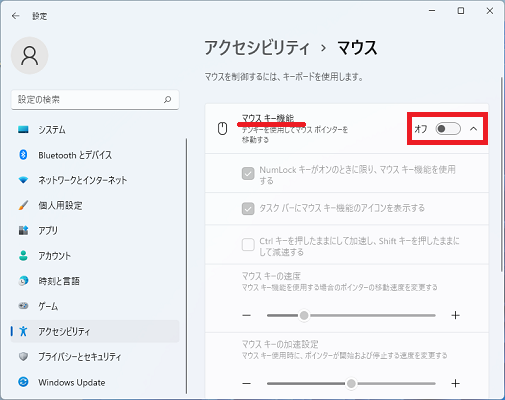This screenshot has height=400, width=505.
Task: Open ネットワークとインターネット category
Action: click(x=95, y=180)
